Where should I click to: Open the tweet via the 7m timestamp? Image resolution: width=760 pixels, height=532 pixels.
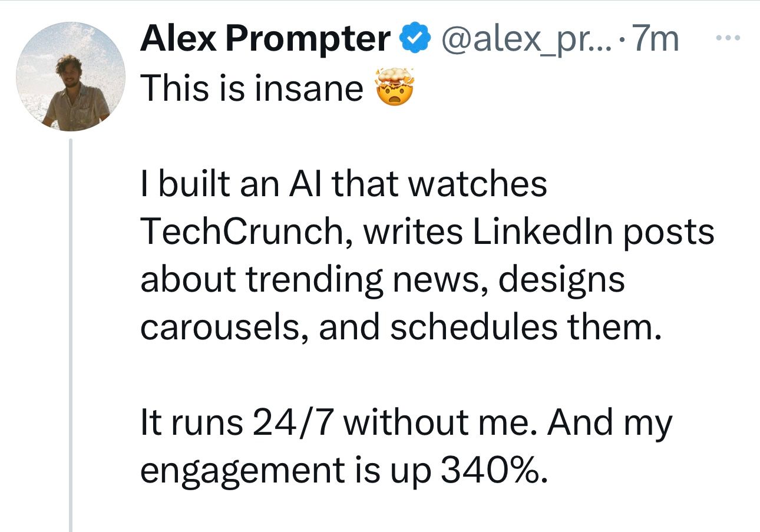[656, 39]
